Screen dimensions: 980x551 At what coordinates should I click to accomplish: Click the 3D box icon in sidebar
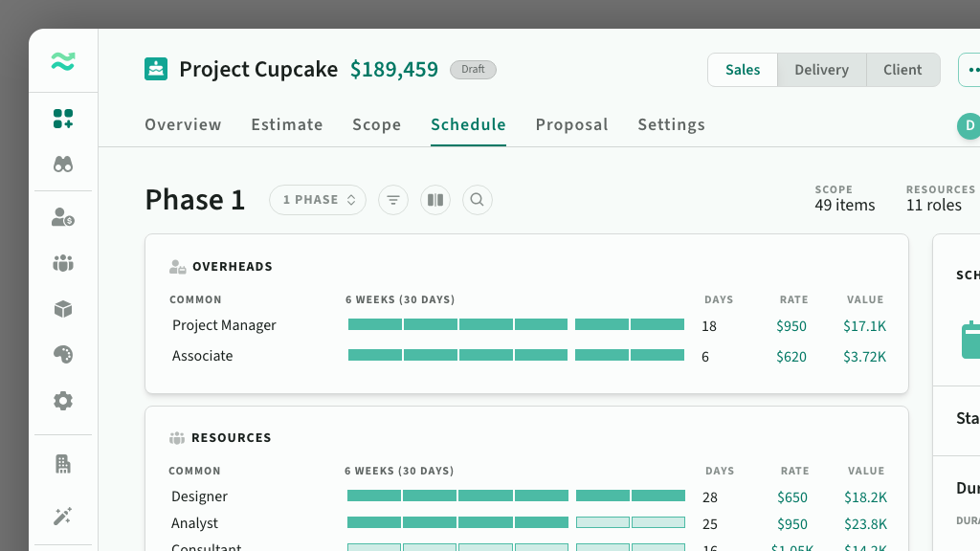point(63,309)
